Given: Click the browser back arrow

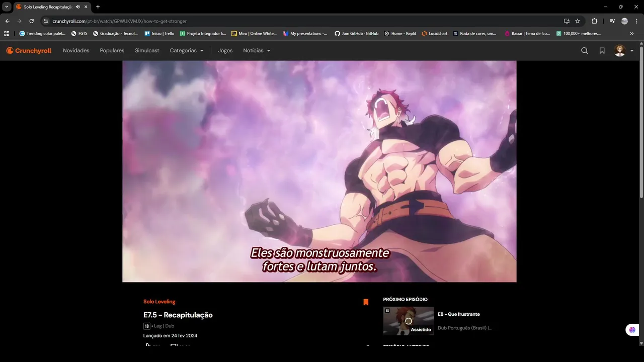Looking at the screenshot, I should [x=7, y=21].
